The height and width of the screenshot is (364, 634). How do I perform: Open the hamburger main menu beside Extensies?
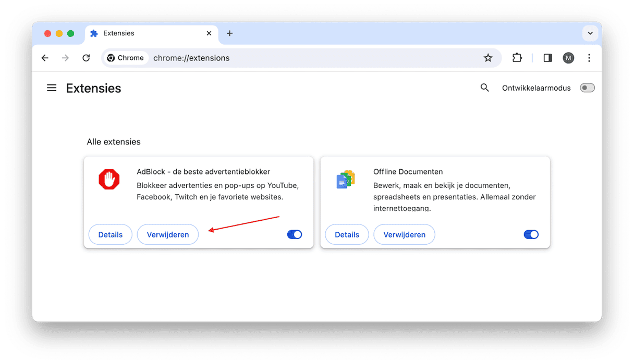point(52,88)
